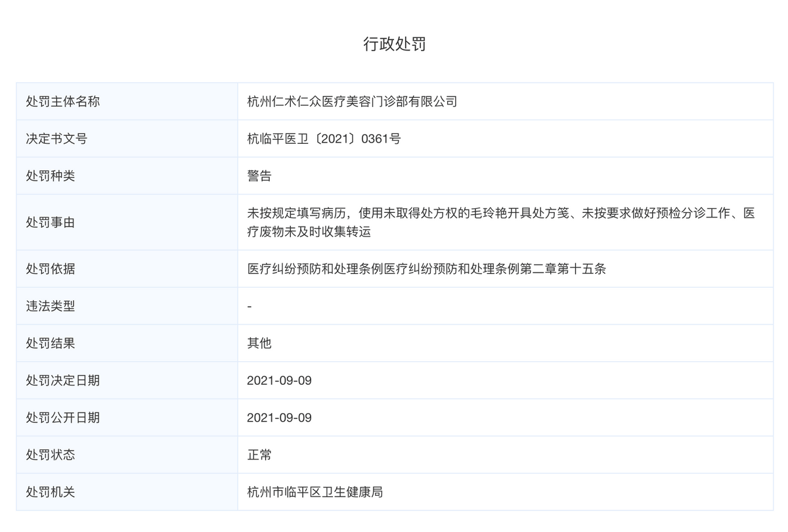The image size is (788, 532).
Task: Select company name 杭州仁术仁众医疗美容门诊部有限公司
Action: tap(351, 101)
